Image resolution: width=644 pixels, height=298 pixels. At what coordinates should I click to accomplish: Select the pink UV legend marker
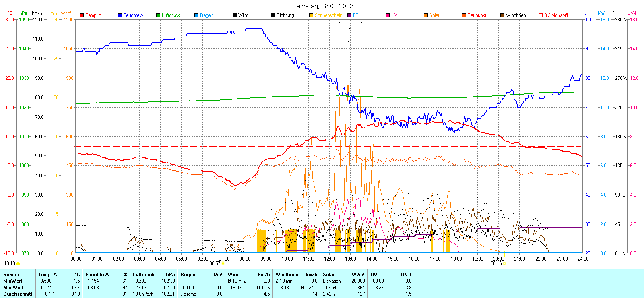388,15
